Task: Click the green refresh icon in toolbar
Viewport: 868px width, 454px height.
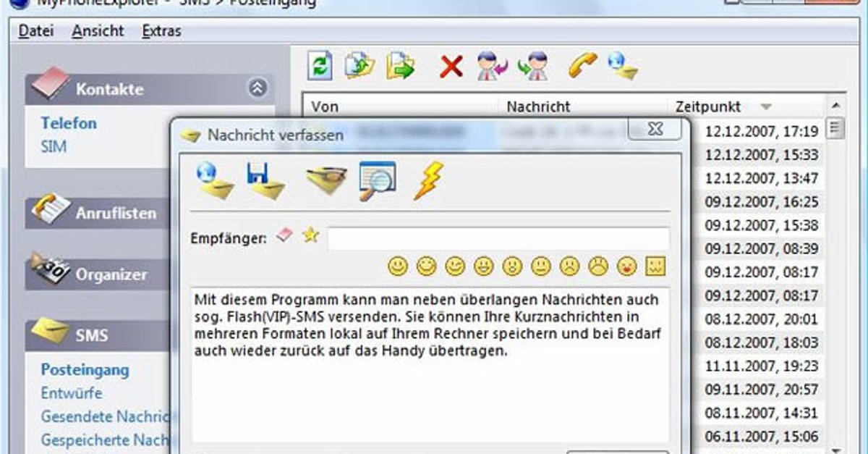Action: coord(319,66)
